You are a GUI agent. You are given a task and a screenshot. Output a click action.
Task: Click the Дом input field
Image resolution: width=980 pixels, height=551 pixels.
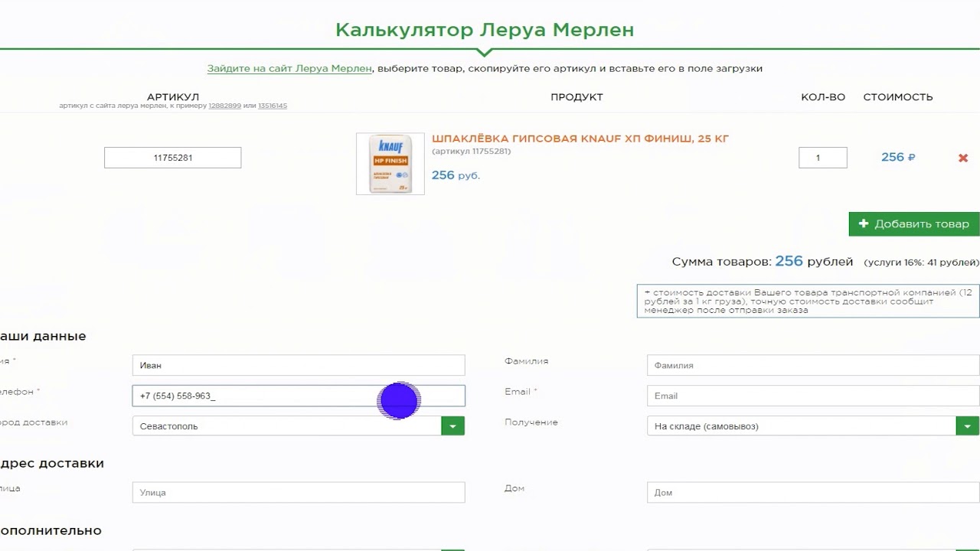tap(813, 492)
